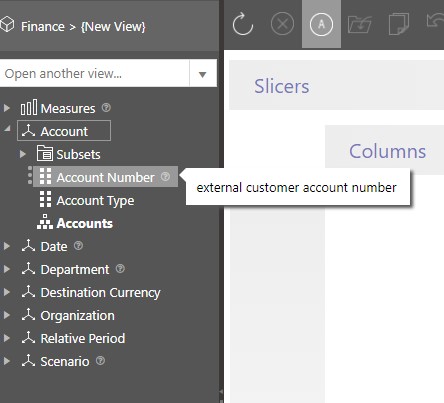The image size is (444, 403).
Task: Click the Finance cube icon
Action: [7, 25]
